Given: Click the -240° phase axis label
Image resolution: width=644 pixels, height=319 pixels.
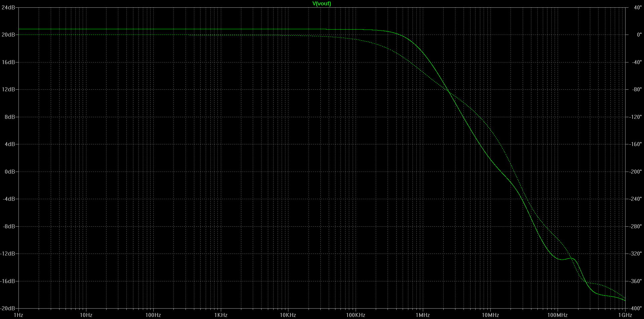Looking at the screenshot, I should [x=636, y=199].
